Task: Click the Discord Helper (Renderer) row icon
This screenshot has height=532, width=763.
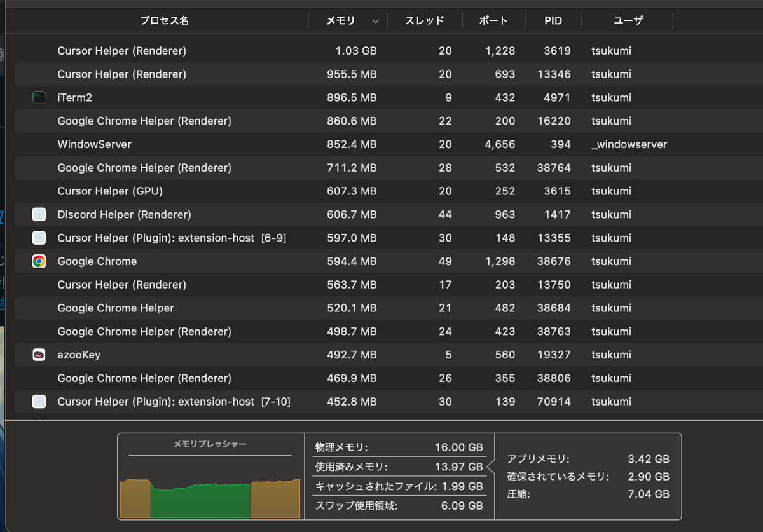Action: point(39,214)
